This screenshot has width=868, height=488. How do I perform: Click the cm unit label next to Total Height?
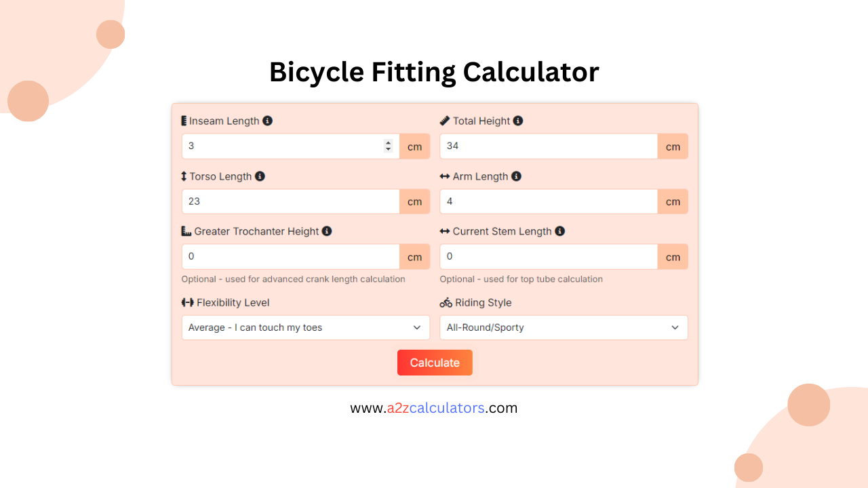tap(673, 146)
